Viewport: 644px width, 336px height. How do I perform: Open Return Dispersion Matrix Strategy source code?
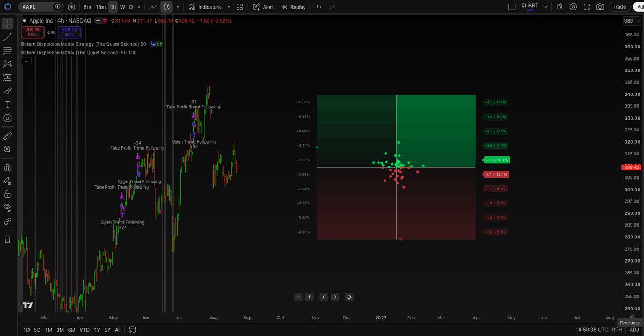coord(159,44)
